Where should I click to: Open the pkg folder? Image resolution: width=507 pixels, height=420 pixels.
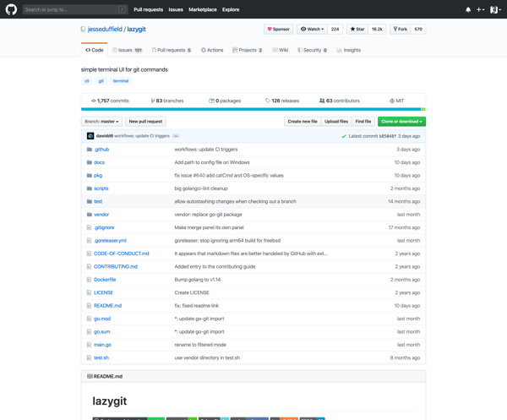click(x=98, y=176)
